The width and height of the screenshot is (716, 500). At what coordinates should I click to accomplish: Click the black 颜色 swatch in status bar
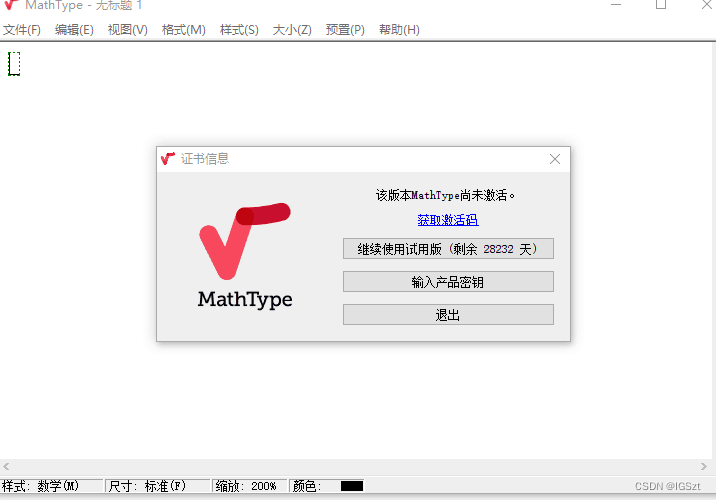pyautogui.click(x=352, y=486)
